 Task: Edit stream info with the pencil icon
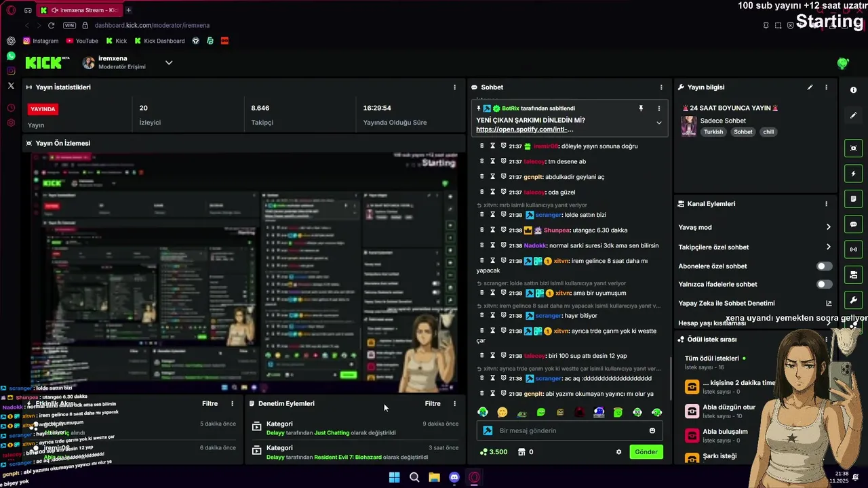[x=810, y=87]
